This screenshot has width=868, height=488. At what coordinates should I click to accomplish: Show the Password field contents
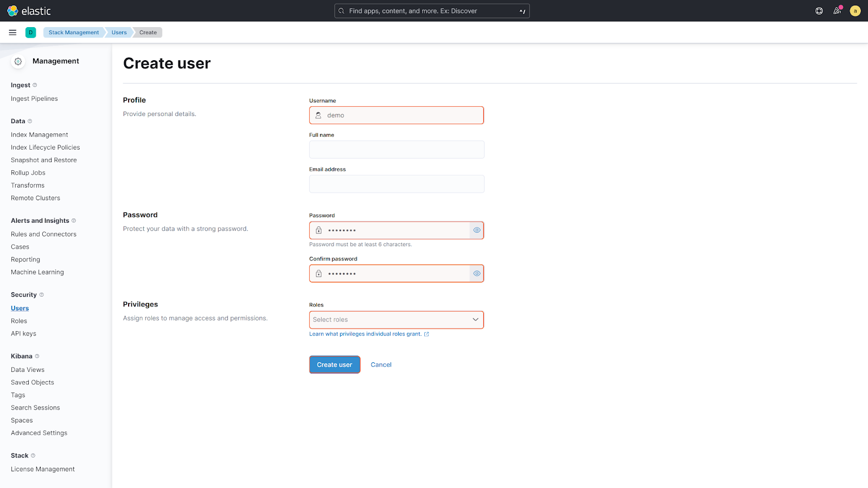pos(476,230)
